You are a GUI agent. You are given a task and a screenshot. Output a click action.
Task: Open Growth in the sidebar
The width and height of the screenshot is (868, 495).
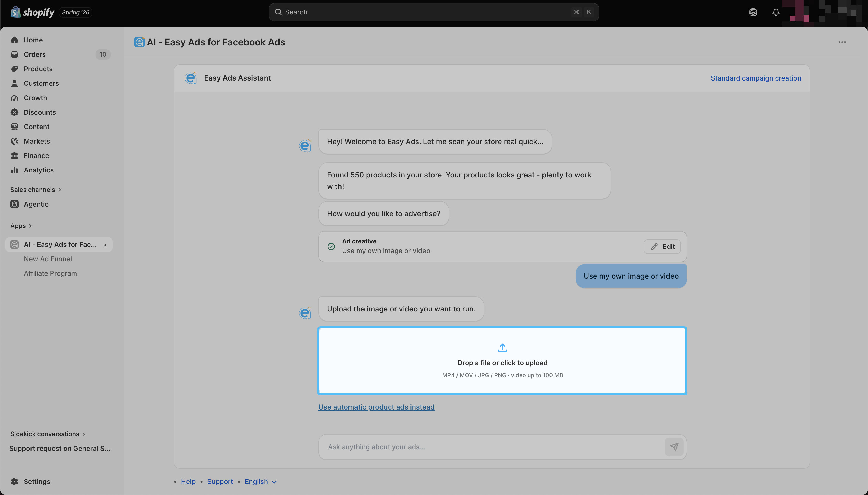click(59, 98)
